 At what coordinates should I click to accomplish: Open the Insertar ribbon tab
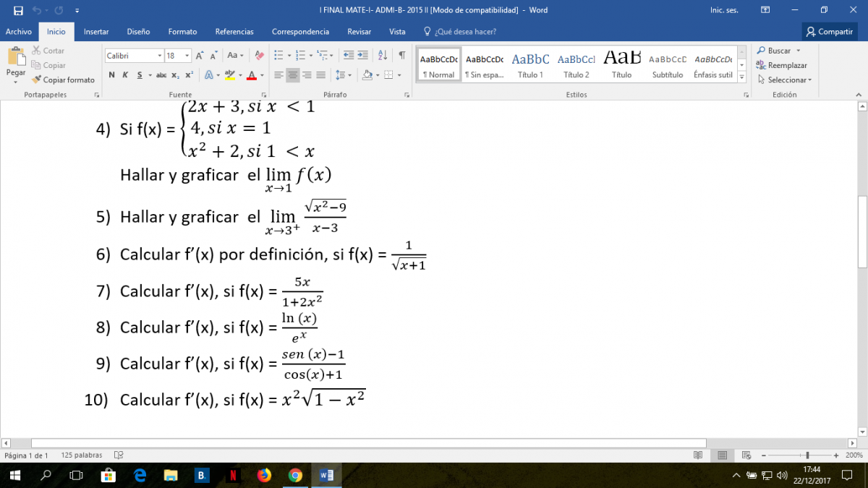pos(96,32)
